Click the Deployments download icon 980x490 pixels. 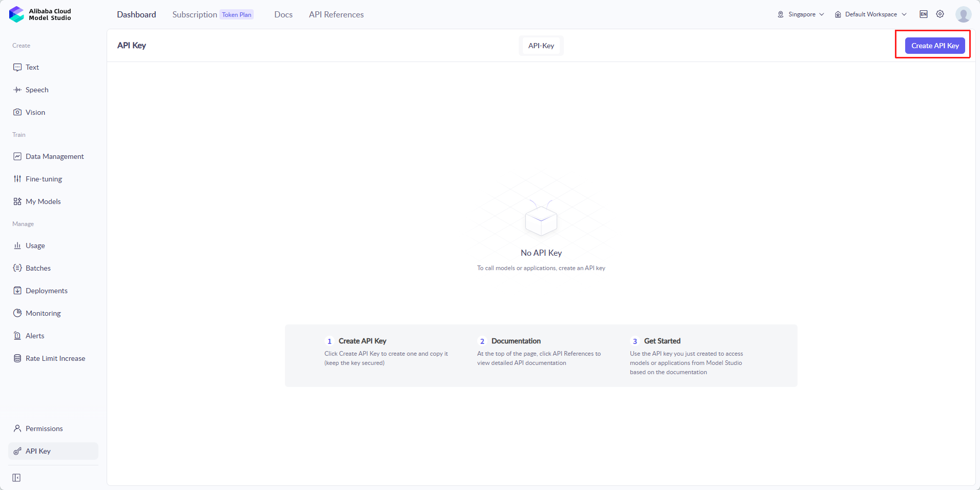[17, 291]
